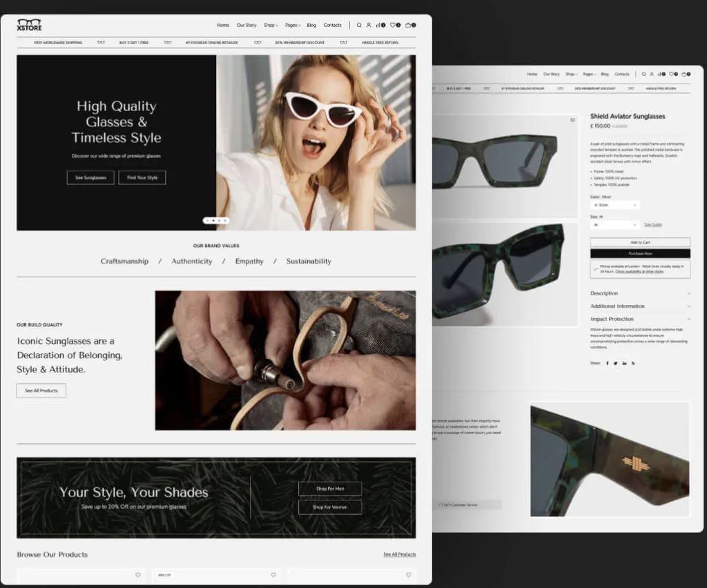The image size is (707, 588).
Task: Open search icon in left page header
Action: tap(359, 26)
